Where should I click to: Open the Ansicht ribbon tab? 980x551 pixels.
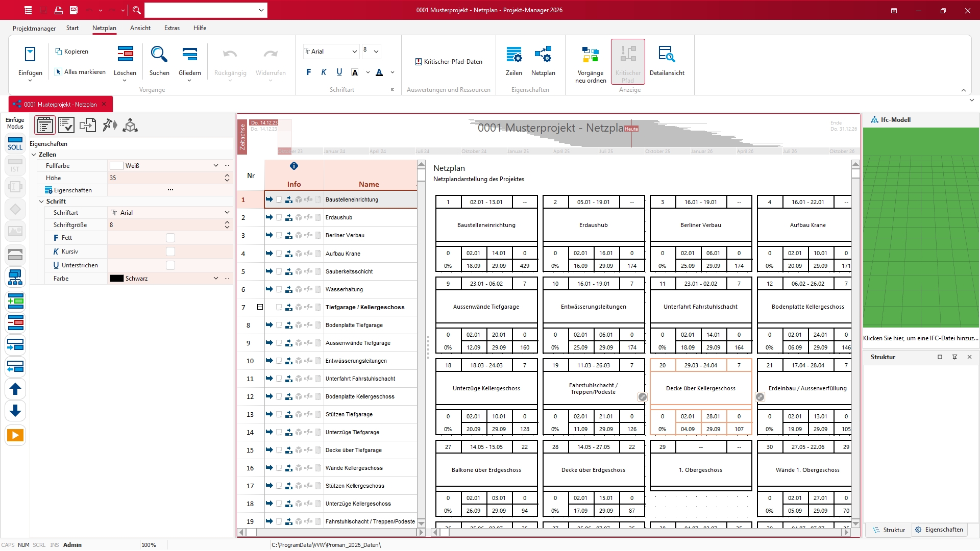140,28
